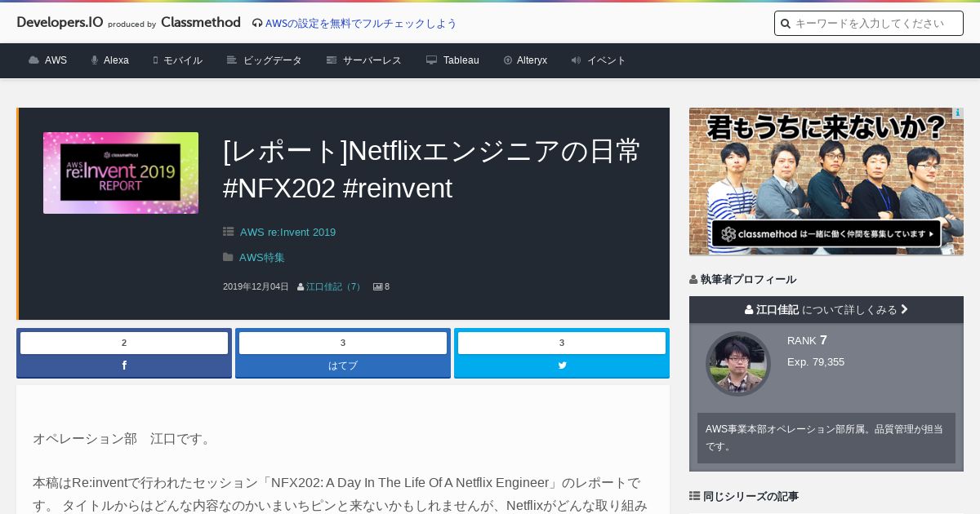Share the article on Facebook
The height and width of the screenshot is (514, 980).
(124, 366)
